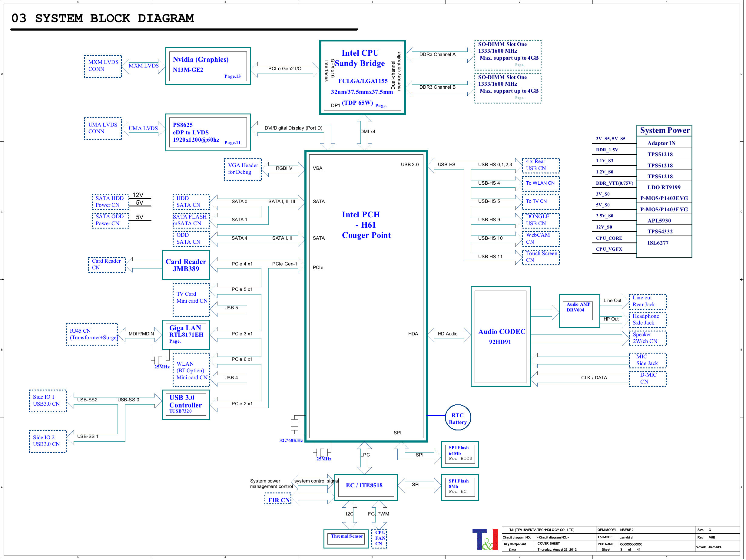The image size is (746, 560).
Task: Click the UMA LVDS CONN box
Action: [x=103, y=129]
